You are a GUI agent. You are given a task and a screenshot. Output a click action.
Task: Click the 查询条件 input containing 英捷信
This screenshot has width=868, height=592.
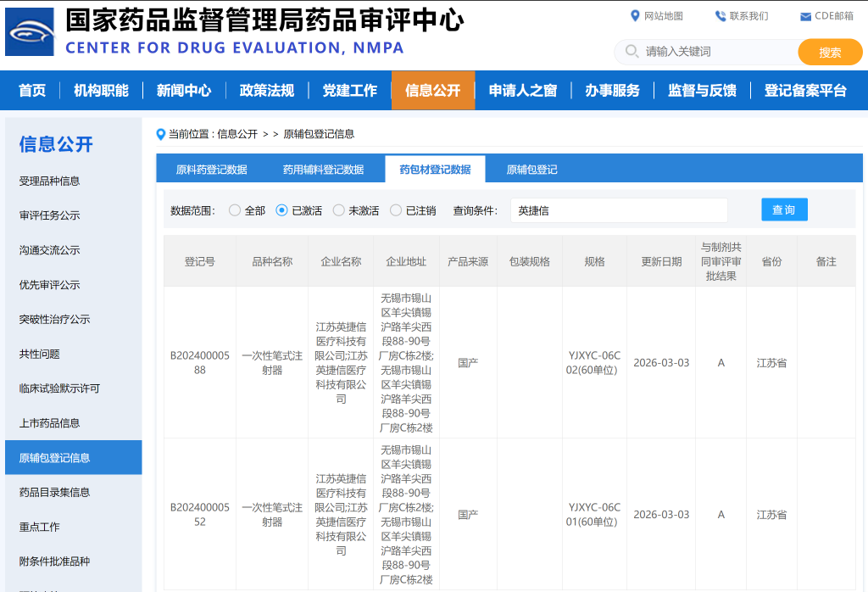(619, 210)
